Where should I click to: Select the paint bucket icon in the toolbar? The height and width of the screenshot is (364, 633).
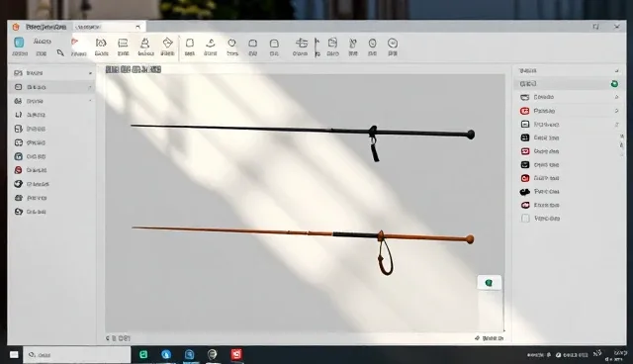(x=167, y=43)
